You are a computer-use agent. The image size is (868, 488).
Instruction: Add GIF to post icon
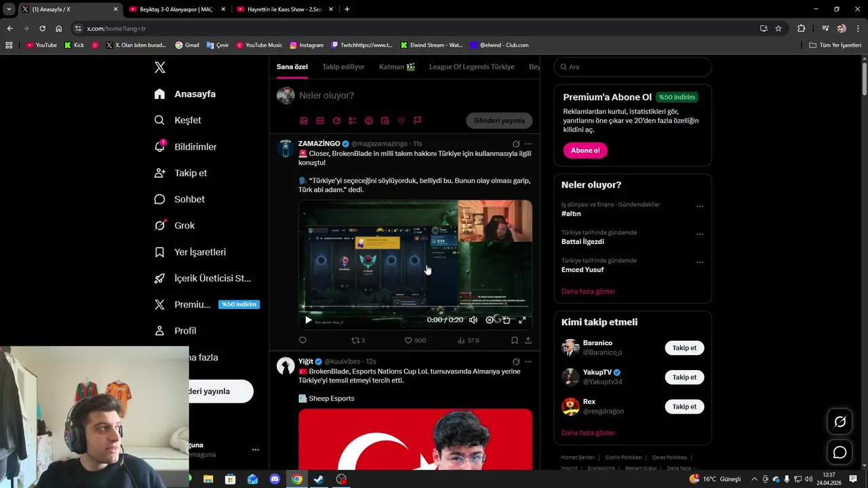(320, 121)
